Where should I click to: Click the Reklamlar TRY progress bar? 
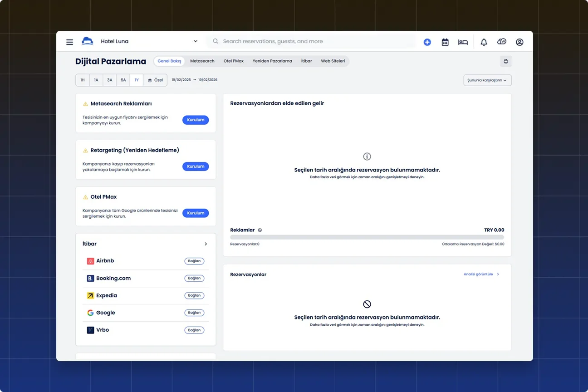(x=367, y=237)
